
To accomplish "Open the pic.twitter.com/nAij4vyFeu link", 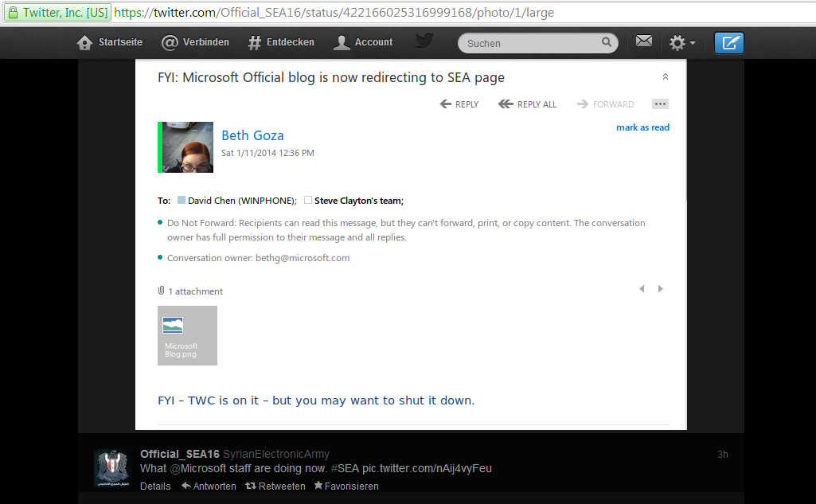I will coord(427,469).
